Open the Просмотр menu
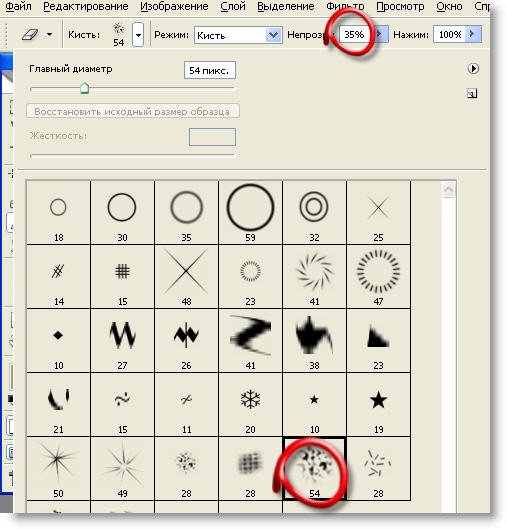The image size is (506, 529). [x=400, y=6]
